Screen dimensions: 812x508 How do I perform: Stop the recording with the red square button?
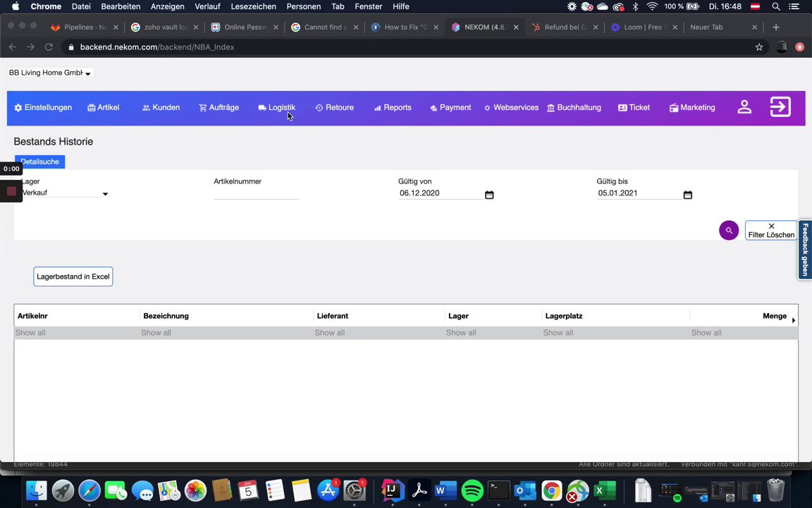(11, 191)
